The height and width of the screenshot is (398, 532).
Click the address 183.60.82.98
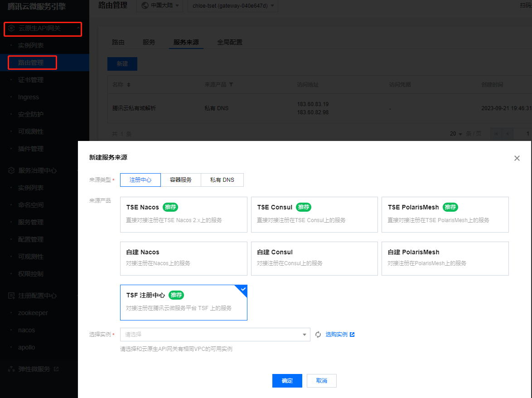tap(313, 112)
